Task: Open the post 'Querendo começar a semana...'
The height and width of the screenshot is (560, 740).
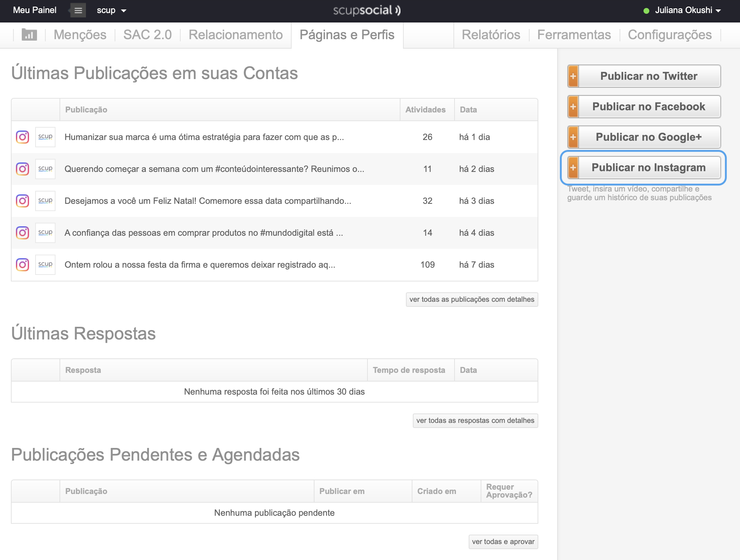Action: (214, 169)
